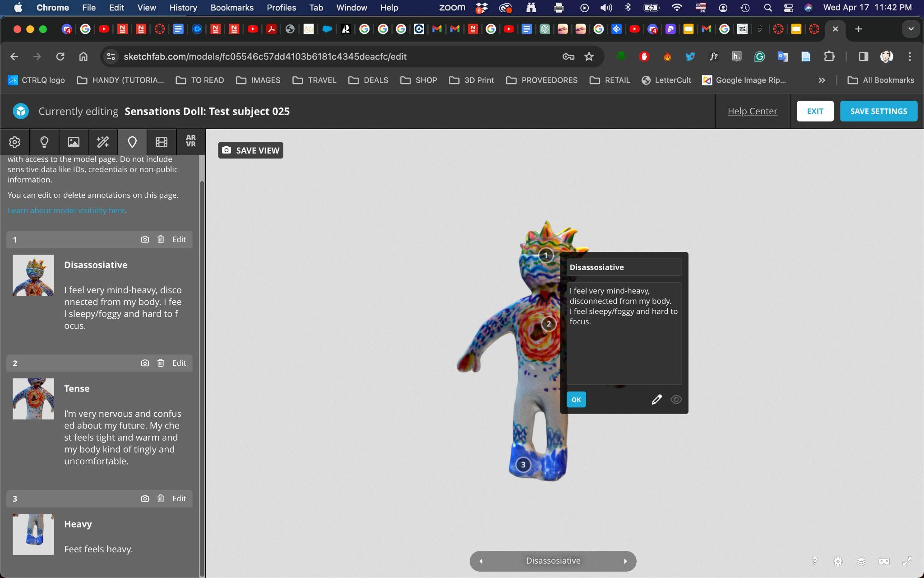This screenshot has height=578, width=924.
Task: Expand hidden bookmarks chevron
Action: pyautogui.click(x=822, y=80)
